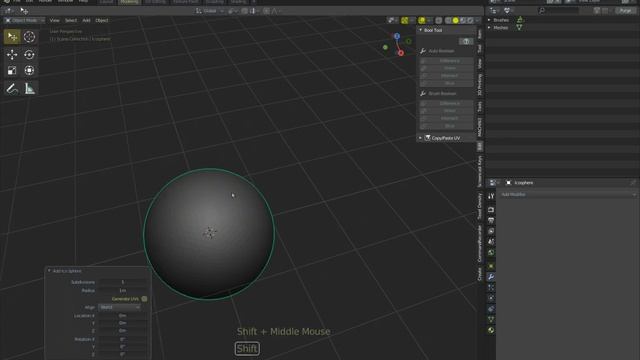
Task: Click the Subdivisions value slider
Action: [122, 282]
